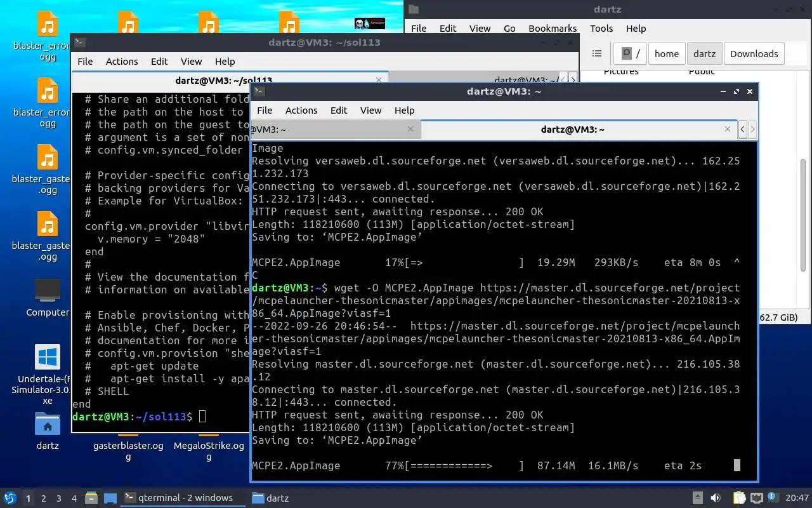Click the Public folder label in file manager
This screenshot has height=508, width=812.
[x=702, y=72]
